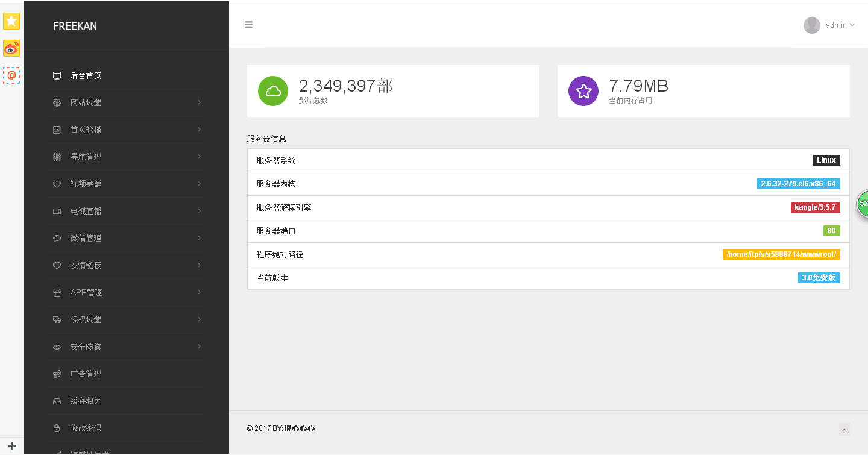Click the plus icon at bottom left edge
868x455 pixels.
(11, 446)
